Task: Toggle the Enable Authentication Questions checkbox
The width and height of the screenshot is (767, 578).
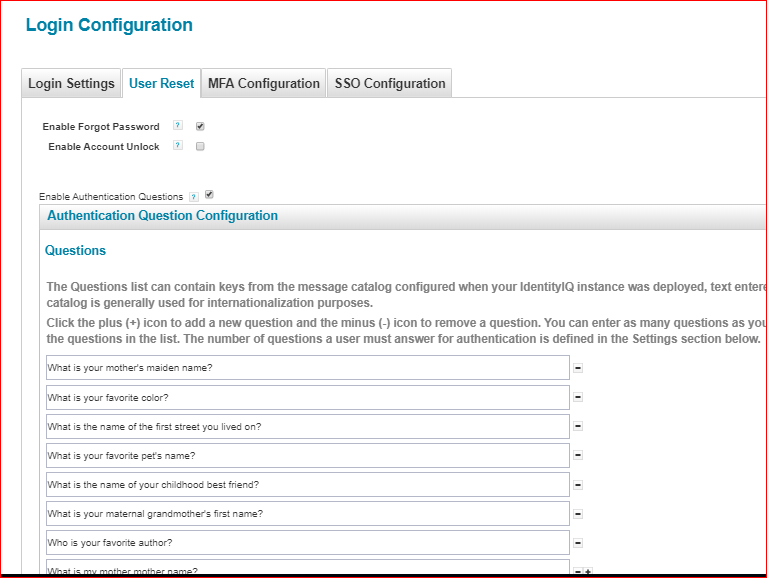Action: click(209, 195)
